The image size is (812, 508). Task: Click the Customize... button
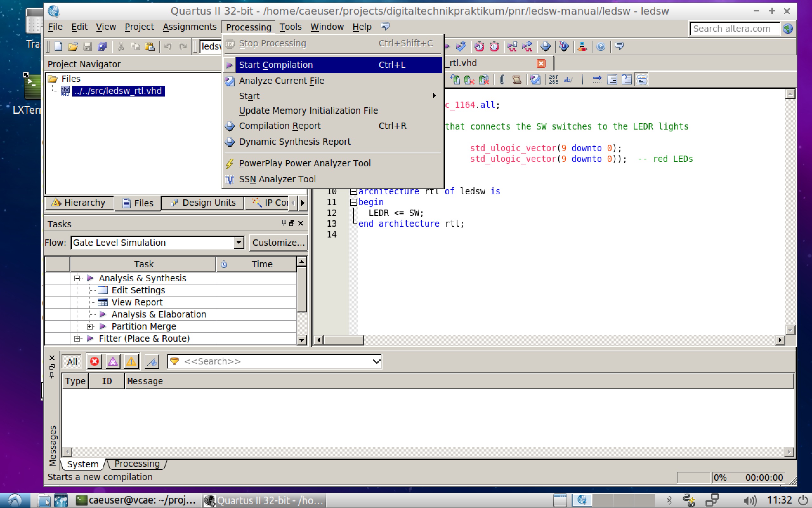pyautogui.click(x=278, y=243)
